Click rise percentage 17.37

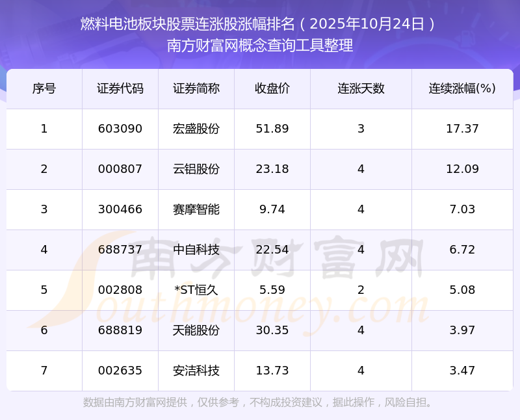pyautogui.click(x=462, y=129)
